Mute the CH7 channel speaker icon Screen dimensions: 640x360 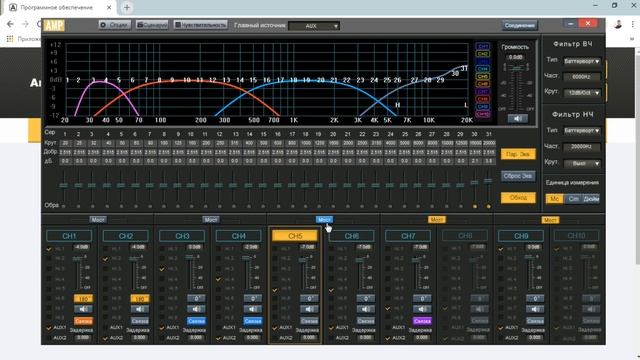(x=422, y=309)
